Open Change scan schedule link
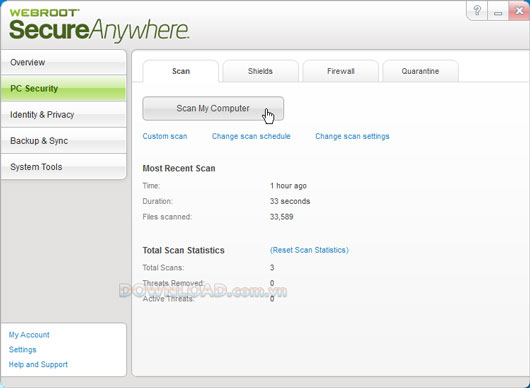 coord(251,136)
